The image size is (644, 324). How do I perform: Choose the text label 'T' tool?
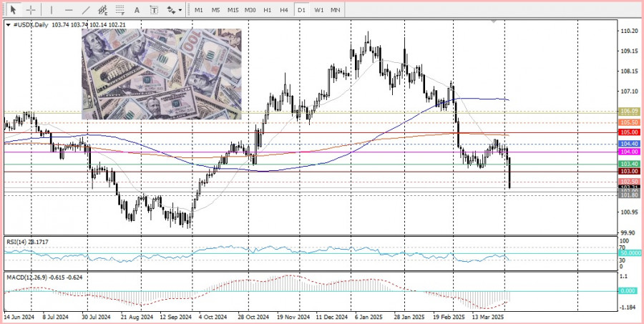coord(154,10)
